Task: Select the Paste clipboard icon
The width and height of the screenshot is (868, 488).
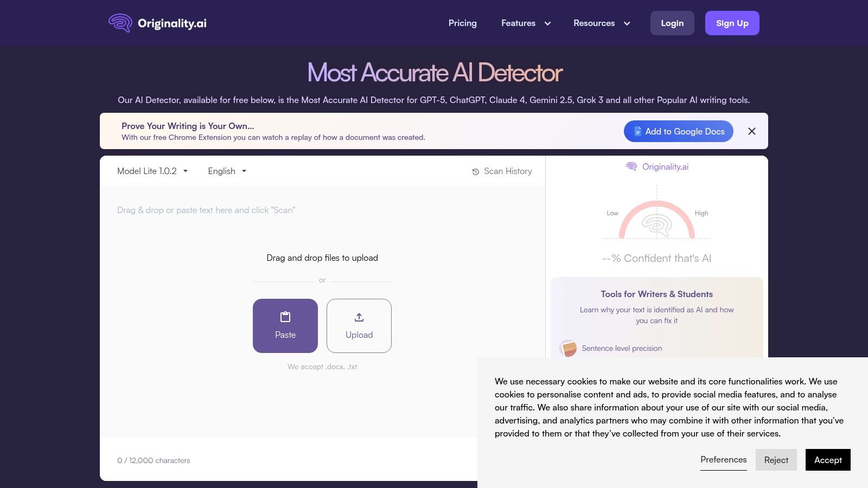Action: click(x=285, y=317)
